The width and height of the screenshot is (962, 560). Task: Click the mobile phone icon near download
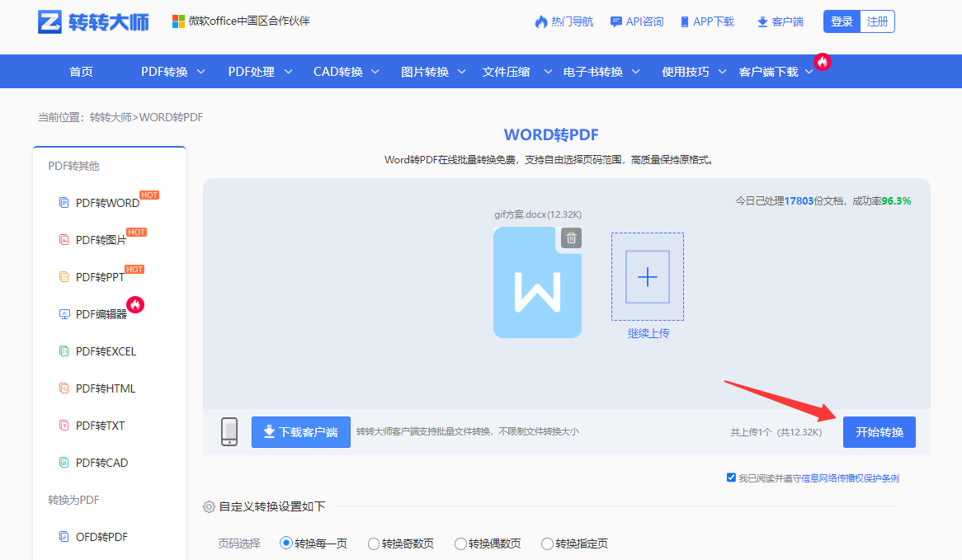(229, 432)
